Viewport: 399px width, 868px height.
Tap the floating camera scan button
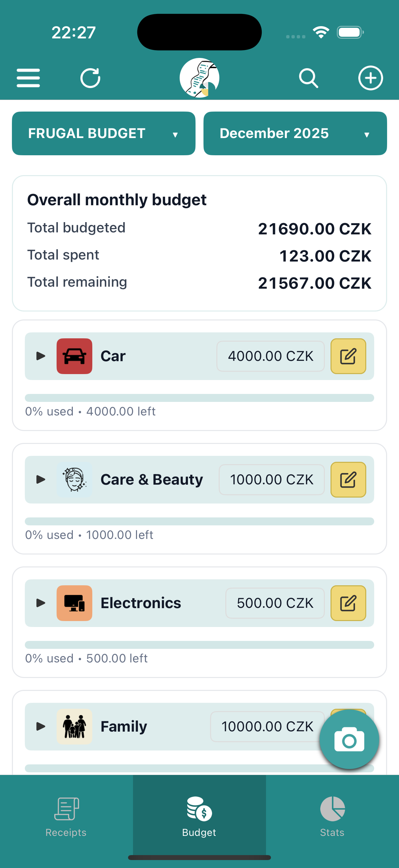[x=349, y=739]
